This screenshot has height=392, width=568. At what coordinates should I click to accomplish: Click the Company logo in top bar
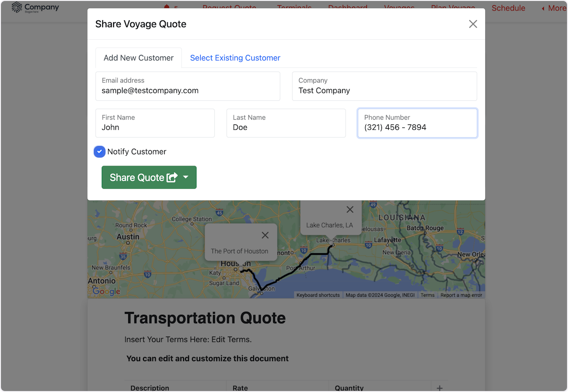(x=35, y=8)
